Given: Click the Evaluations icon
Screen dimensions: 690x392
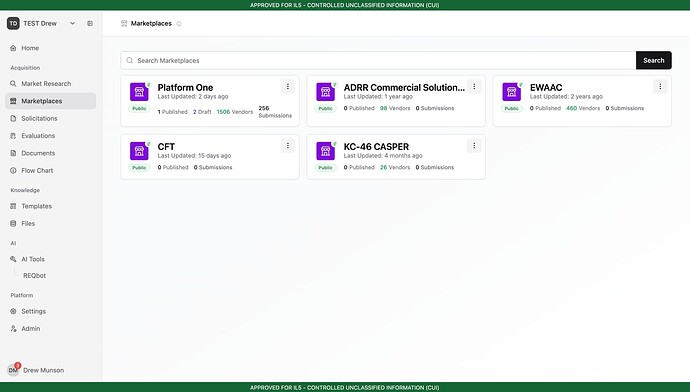Looking at the screenshot, I should [13, 136].
